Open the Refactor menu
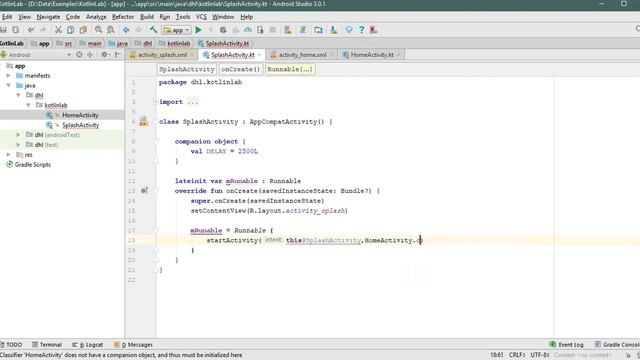The height and width of the screenshot is (360, 640). click(x=123, y=17)
